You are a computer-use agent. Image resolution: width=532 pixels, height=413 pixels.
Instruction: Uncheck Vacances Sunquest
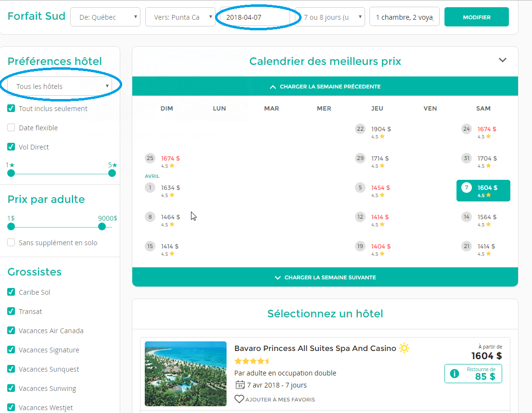click(x=11, y=369)
